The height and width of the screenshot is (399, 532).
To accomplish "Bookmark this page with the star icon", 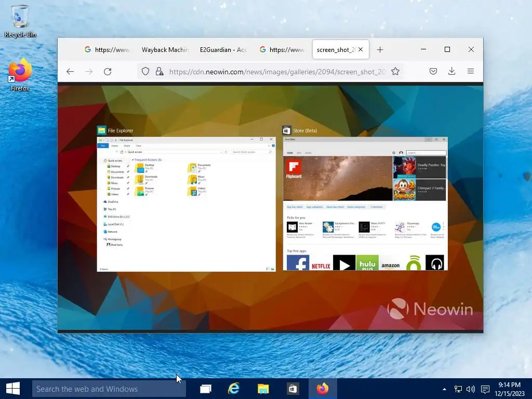I will point(395,72).
